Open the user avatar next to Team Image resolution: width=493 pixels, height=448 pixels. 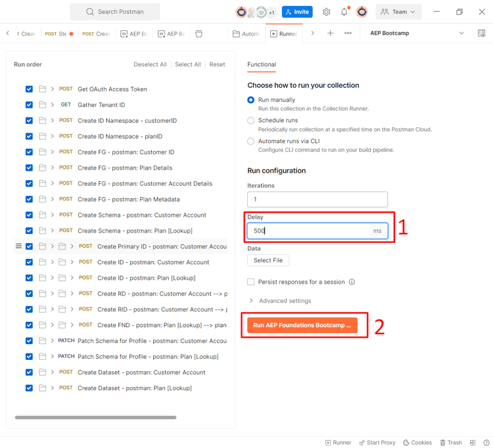(x=362, y=12)
